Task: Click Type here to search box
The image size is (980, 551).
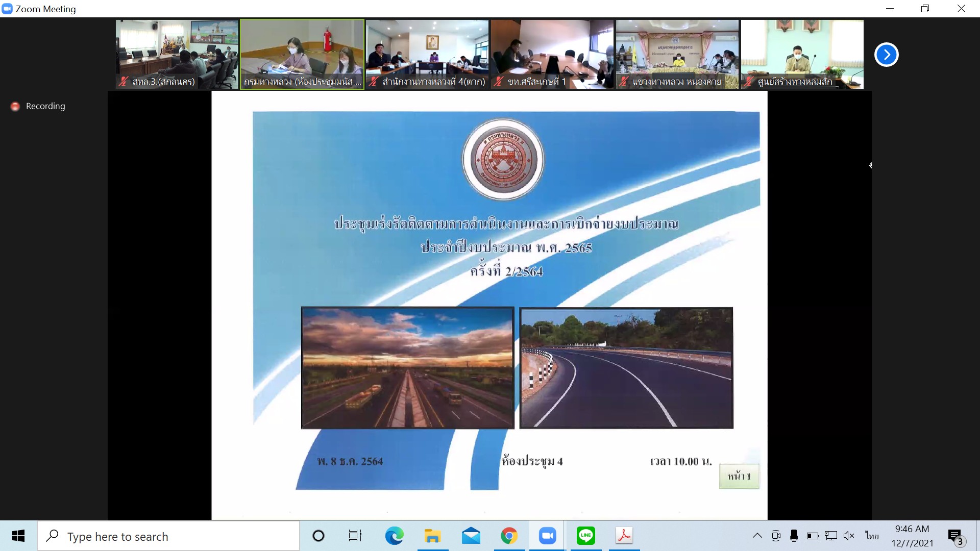Action: 168,536
